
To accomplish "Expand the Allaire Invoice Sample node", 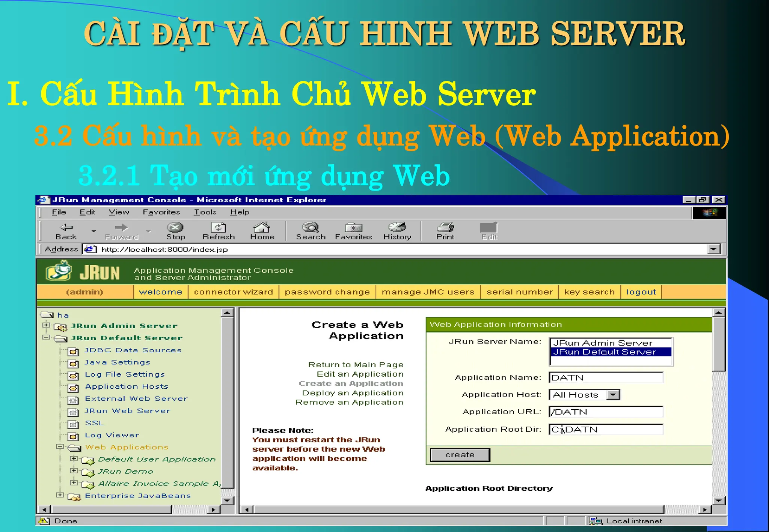I will tap(74, 483).
